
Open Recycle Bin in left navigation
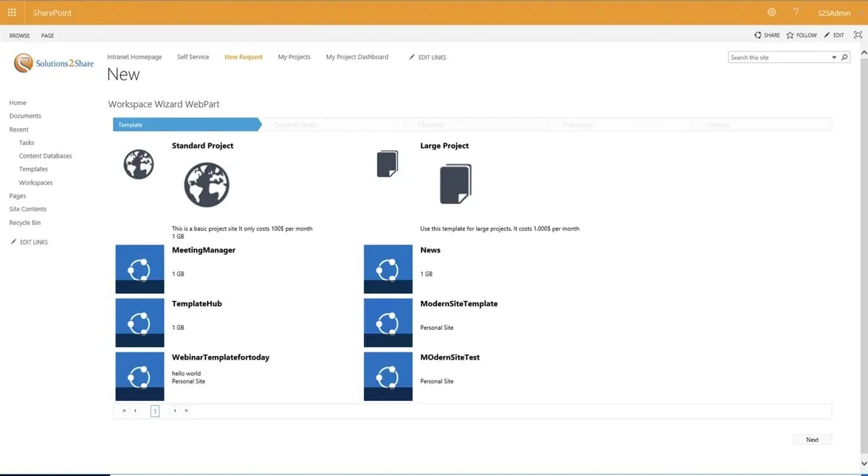pos(25,222)
